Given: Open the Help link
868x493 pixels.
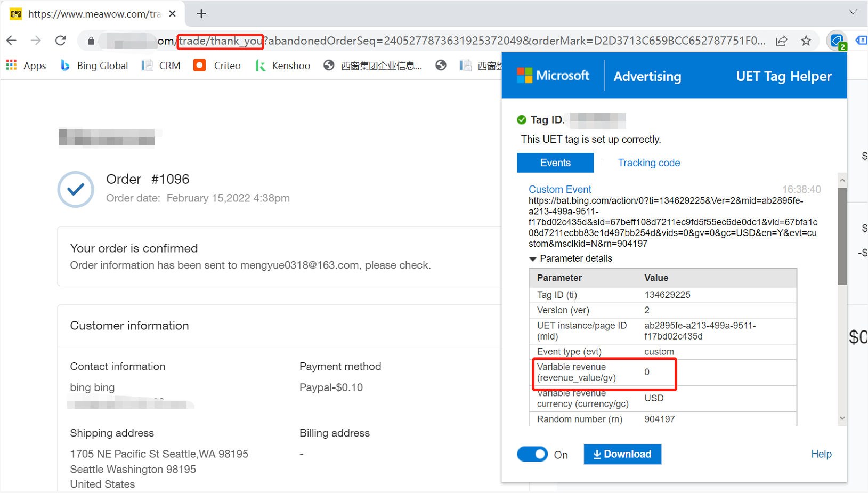Looking at the screenshot, I should [x=821, y=454].
